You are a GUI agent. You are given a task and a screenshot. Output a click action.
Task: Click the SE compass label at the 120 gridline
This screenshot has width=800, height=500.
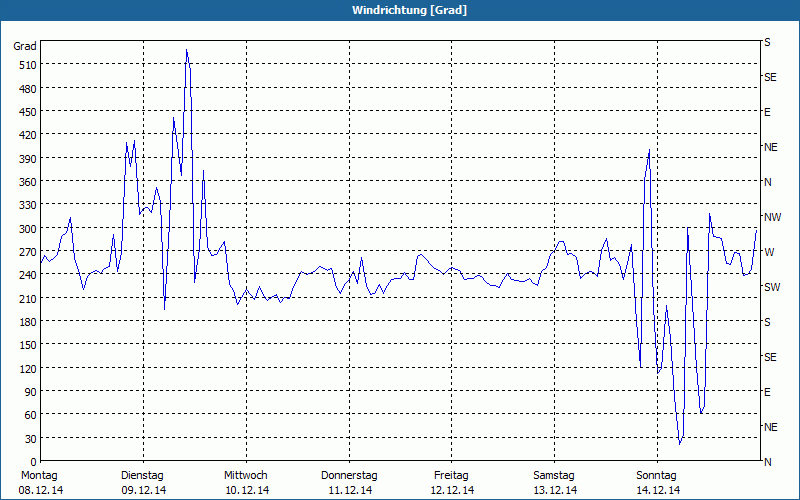[770, 357]
